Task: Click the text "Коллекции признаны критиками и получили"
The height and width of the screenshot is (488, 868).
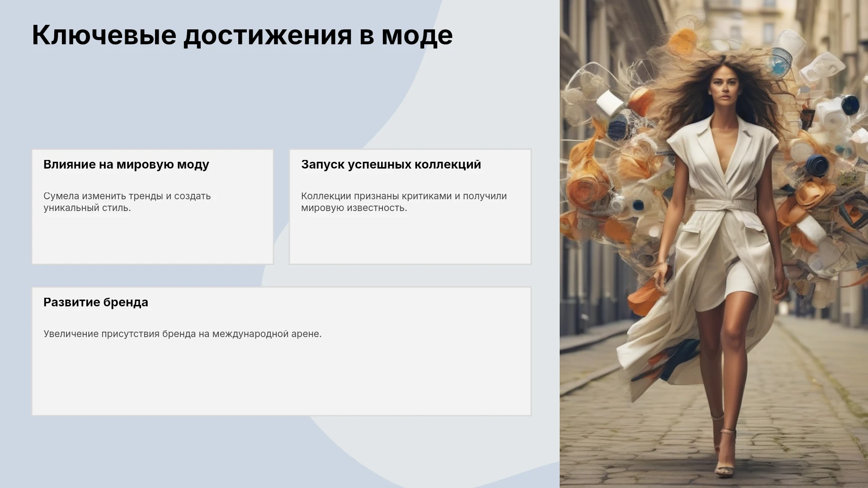Action: (404, 196)
